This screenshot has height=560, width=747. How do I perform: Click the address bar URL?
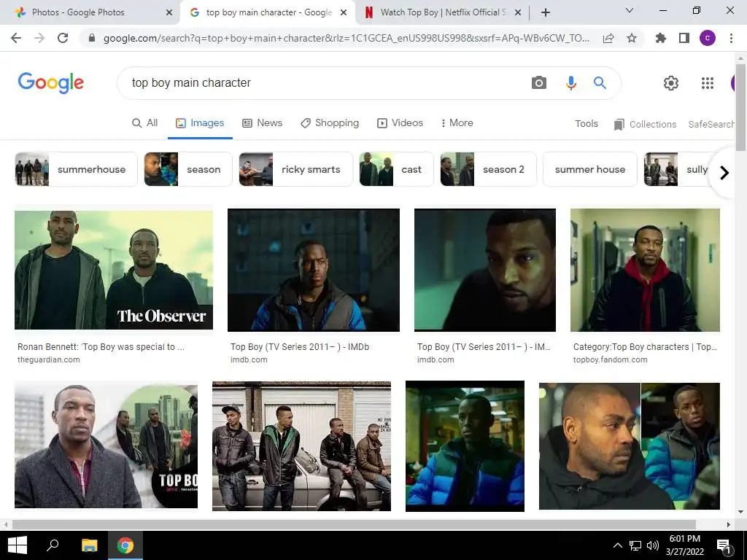(346, 38)
